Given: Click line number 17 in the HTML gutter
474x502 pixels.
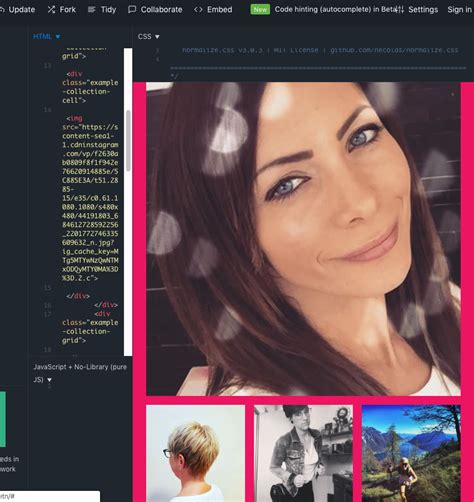Looking at the screenshot, I should pos(47,314).
